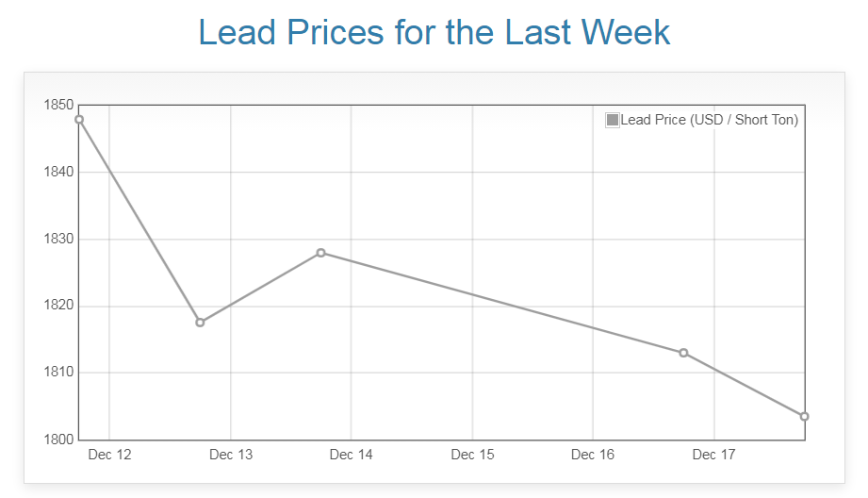Screen dimensions: 868x498
Task: Click the 1850 y-axis label
Action: pos(58,105)
